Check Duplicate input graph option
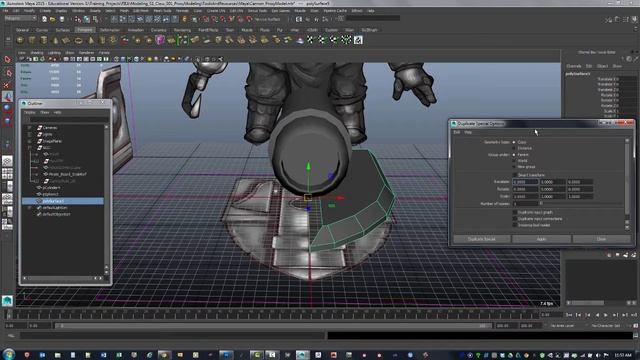Image resolution: width=640 pixels, height=360 pixels. [514, 212]
